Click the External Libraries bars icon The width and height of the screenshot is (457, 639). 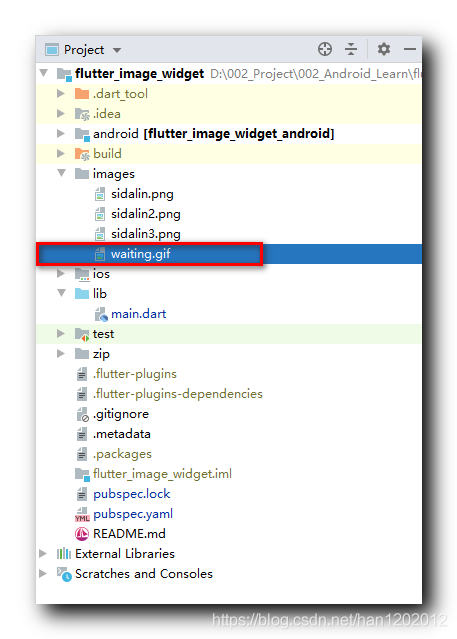click(64, 553)
